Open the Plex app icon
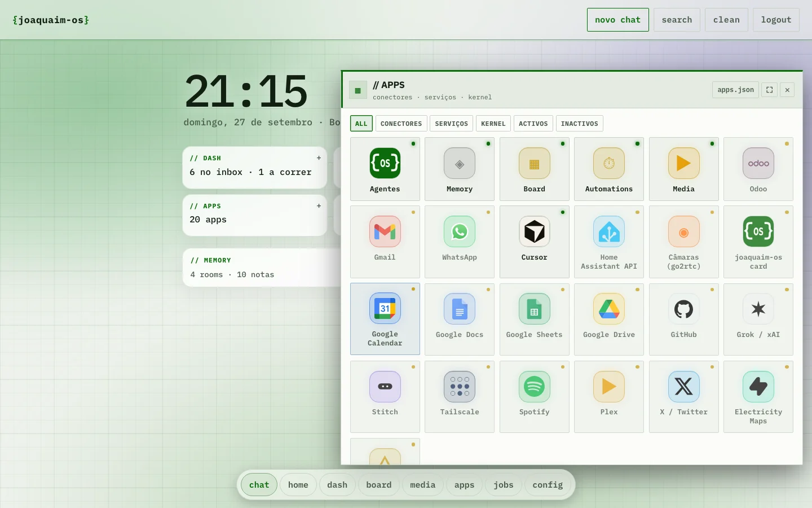This screenshot has height=508, width=812. coord(609,386)
